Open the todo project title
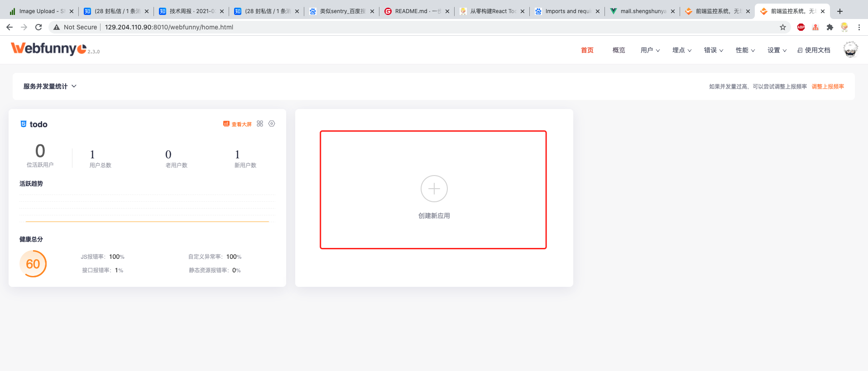This screenshot has height=371, width=868. click(x=38, y=124)
